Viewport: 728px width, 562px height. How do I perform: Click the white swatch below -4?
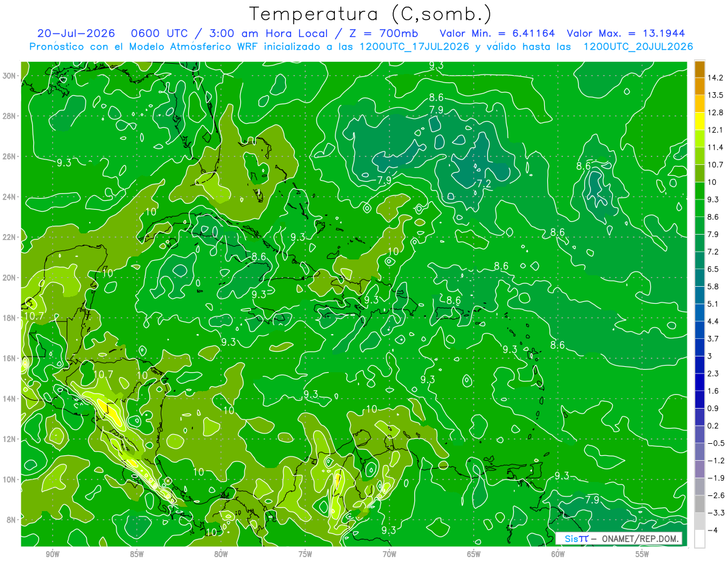tap(699, 538)
